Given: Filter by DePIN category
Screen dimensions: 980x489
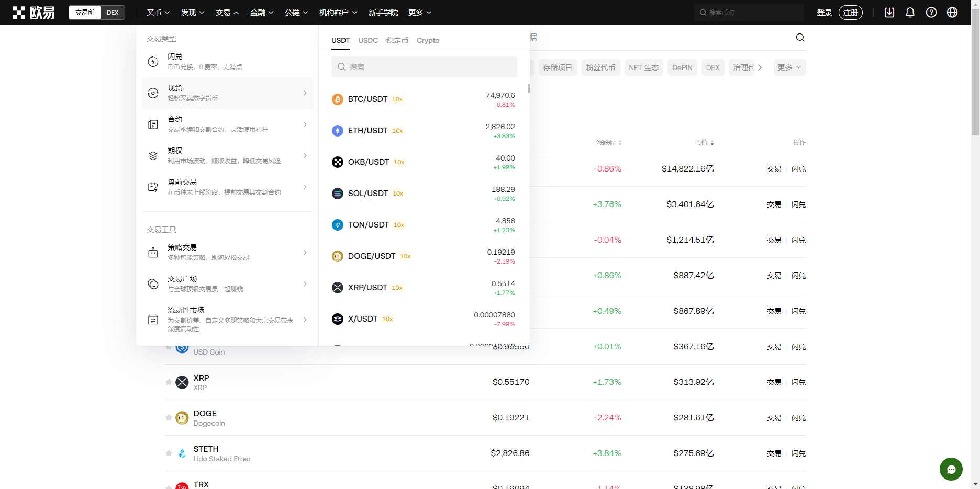Looking at the screenshot, I should (x=682, y=67).
